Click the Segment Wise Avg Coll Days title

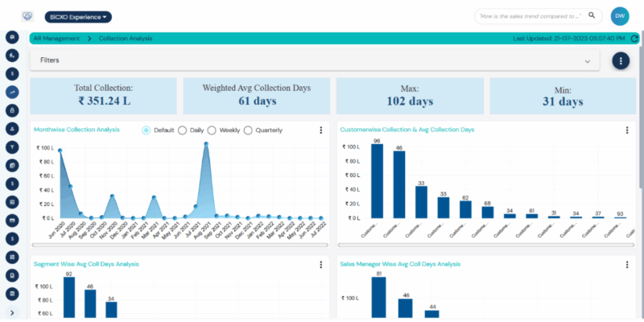pos(86,264)
